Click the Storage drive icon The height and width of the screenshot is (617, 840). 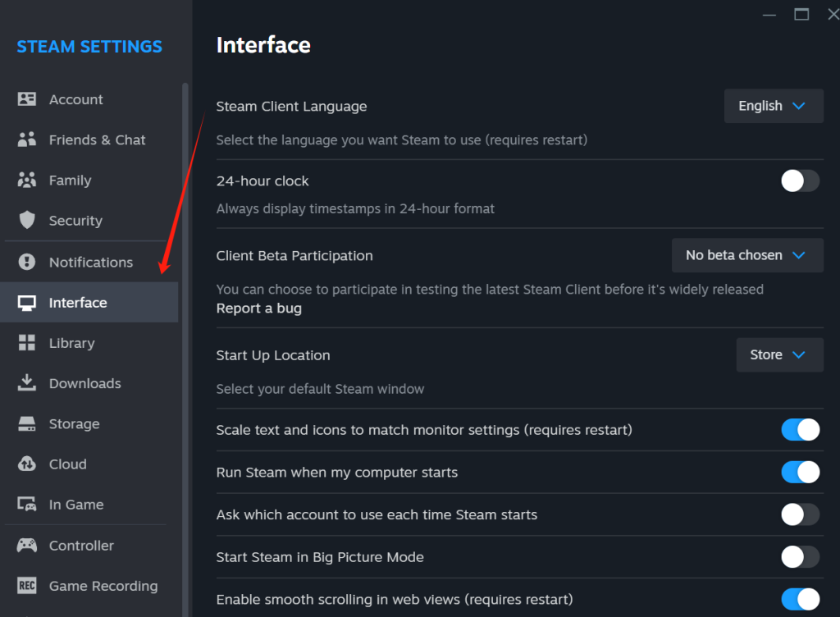(x=27, y=423)
